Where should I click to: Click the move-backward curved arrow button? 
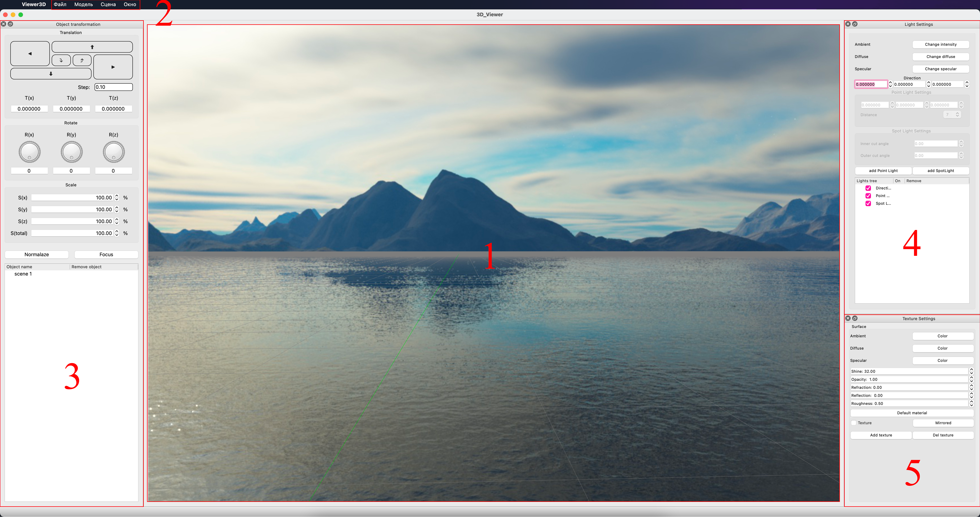(61, 60)
